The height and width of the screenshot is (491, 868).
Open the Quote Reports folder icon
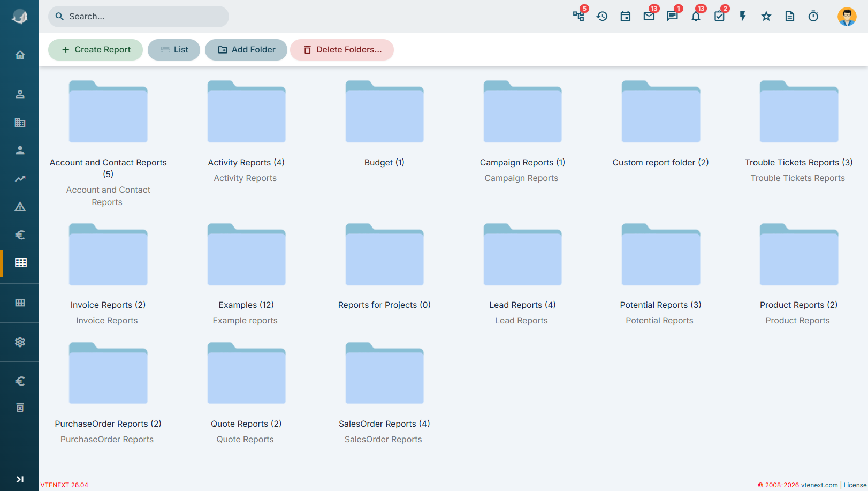tap(246, 373)
